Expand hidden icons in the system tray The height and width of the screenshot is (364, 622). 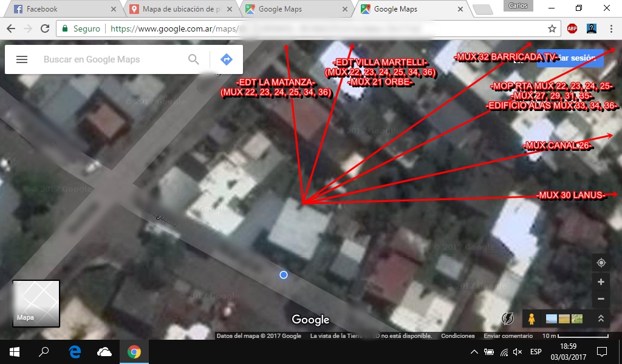473,351
